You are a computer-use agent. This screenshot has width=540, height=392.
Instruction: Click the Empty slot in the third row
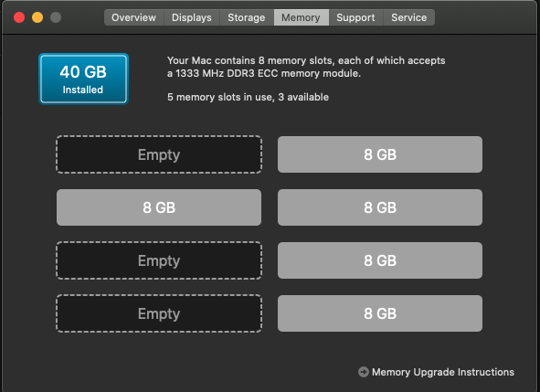coord(159,260)
